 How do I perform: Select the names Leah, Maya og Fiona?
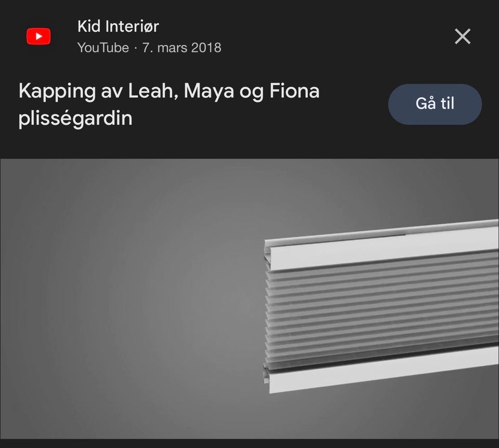click(x=224, y=91)
